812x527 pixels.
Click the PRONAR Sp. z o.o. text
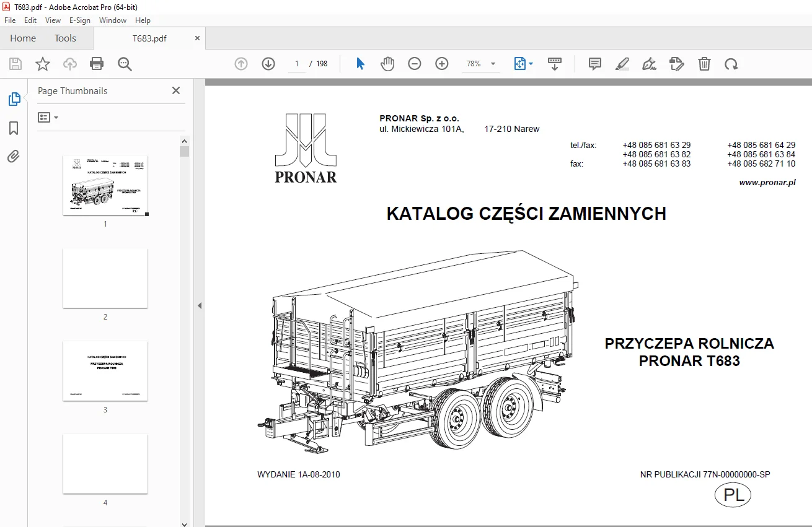[x=420, y=119]
